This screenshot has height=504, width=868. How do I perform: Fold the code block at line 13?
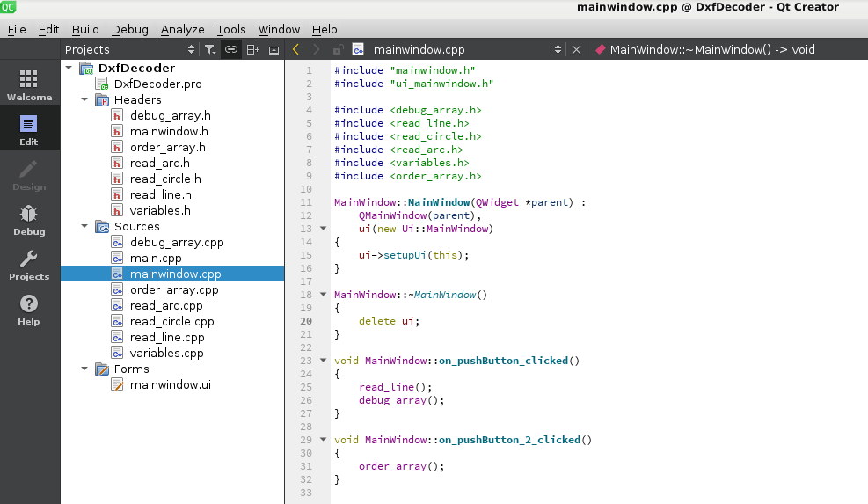point(324,228)
